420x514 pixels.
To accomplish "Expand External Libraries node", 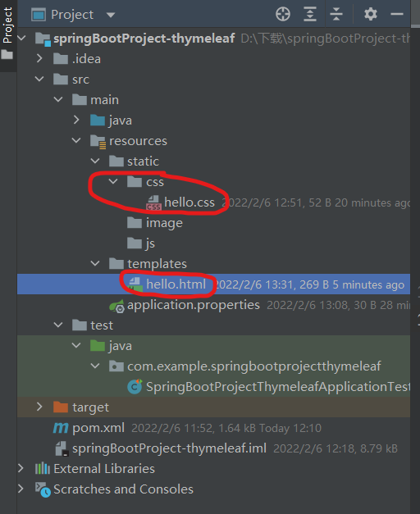I will [21, 468].
